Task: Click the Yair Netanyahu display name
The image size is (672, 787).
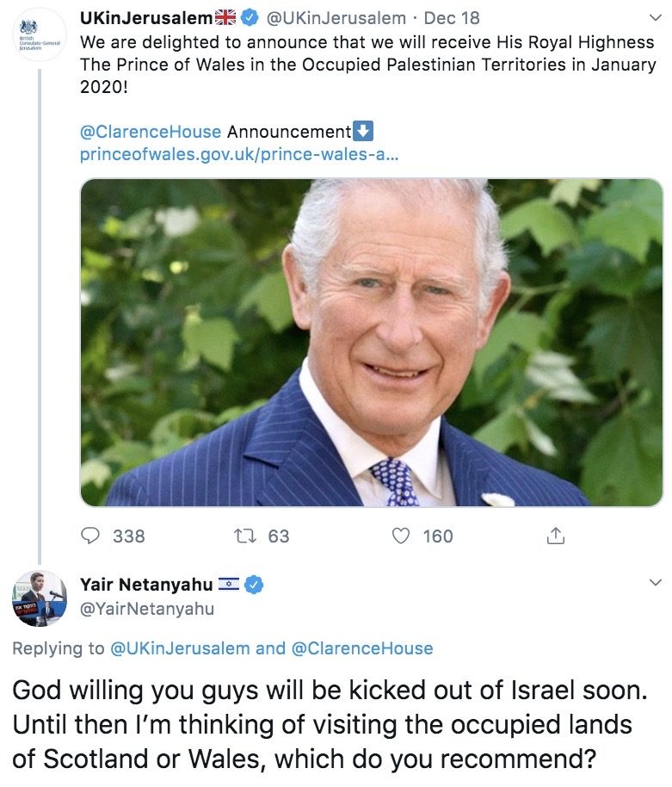Action: coord(146,586)
